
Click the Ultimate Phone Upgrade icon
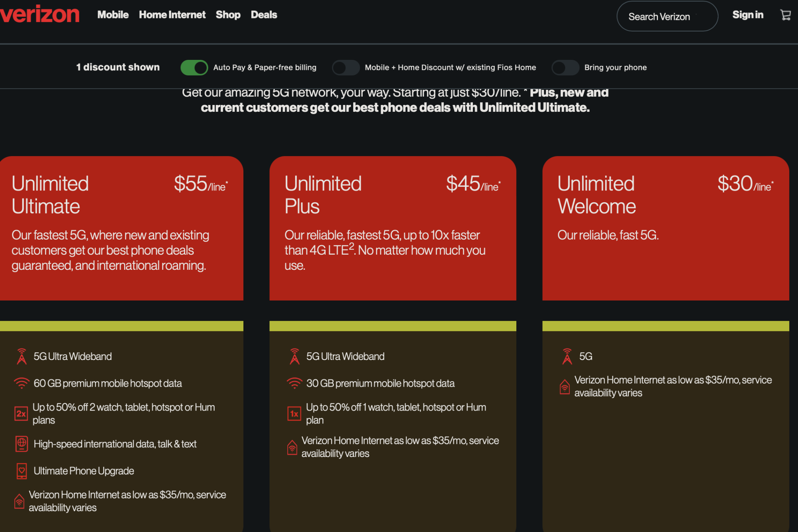22,471
